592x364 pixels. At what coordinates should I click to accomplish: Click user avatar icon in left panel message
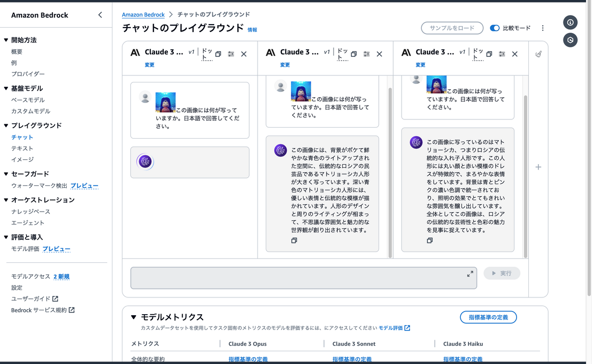[145, 97]
